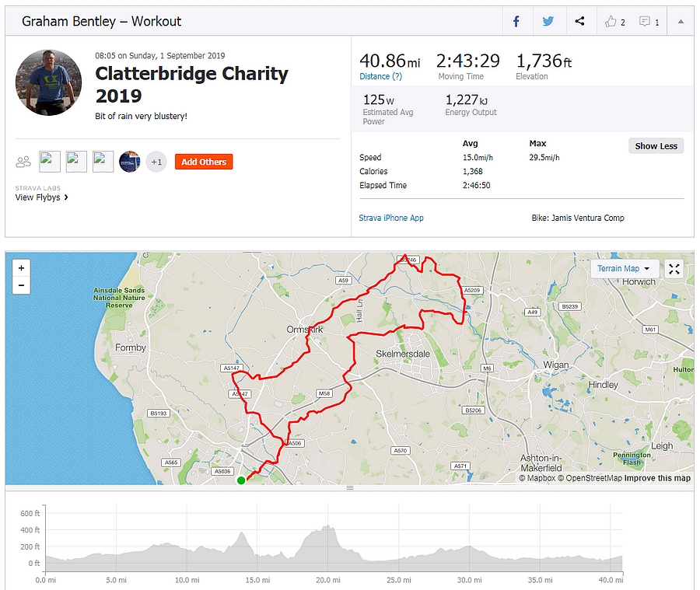The width and height of the screenshot is (700, 590).
Task: Open comments speech bubble icon
Action: (644, 22)
